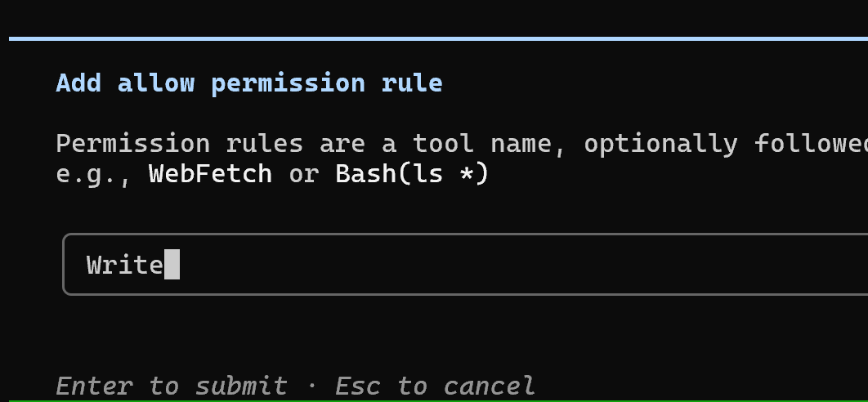This screenshot has width=868, height=402.
Task: Click the "Add allow permission rule" heading
Action: 249,83
